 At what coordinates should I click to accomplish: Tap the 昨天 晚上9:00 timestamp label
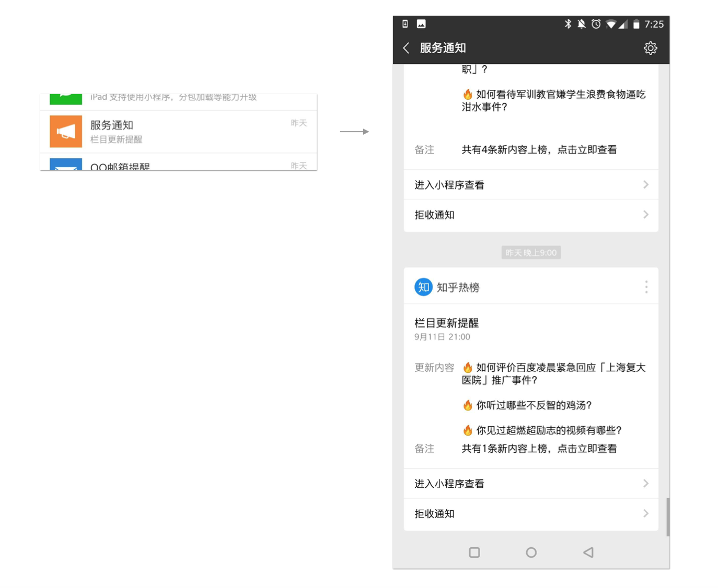[531, 253]
